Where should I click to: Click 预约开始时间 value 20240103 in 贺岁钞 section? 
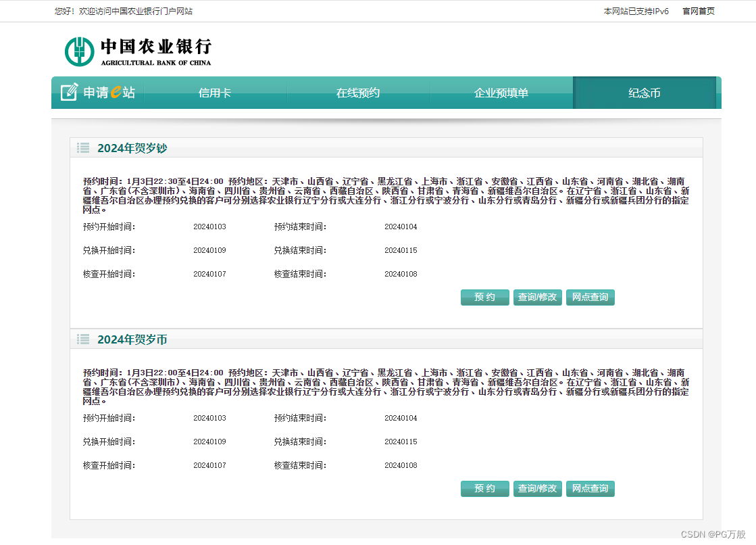pyautogui.click(x=209, y=227)
